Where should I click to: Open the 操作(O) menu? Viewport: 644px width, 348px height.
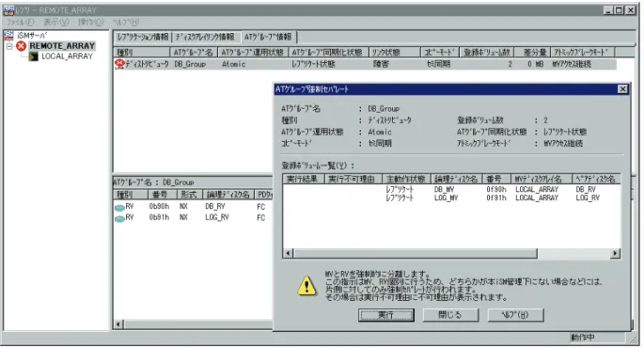click(x=91, y=23)
